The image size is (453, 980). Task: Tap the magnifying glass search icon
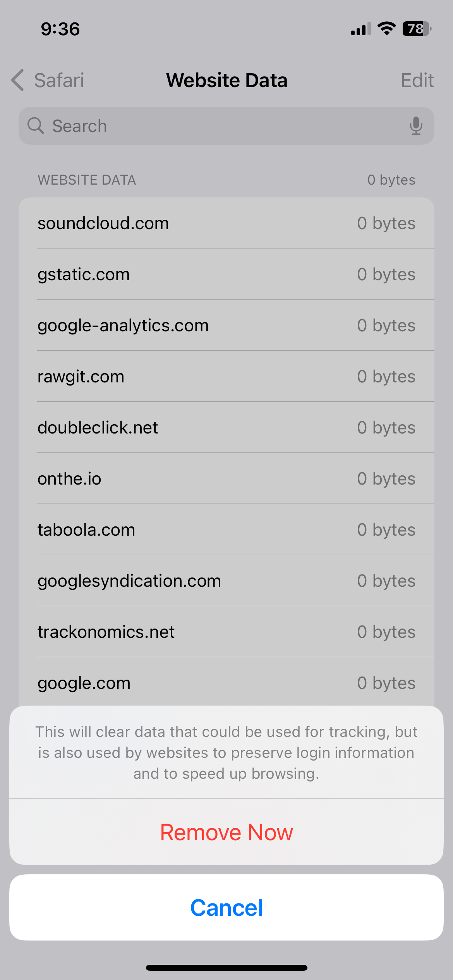point(36,126)
